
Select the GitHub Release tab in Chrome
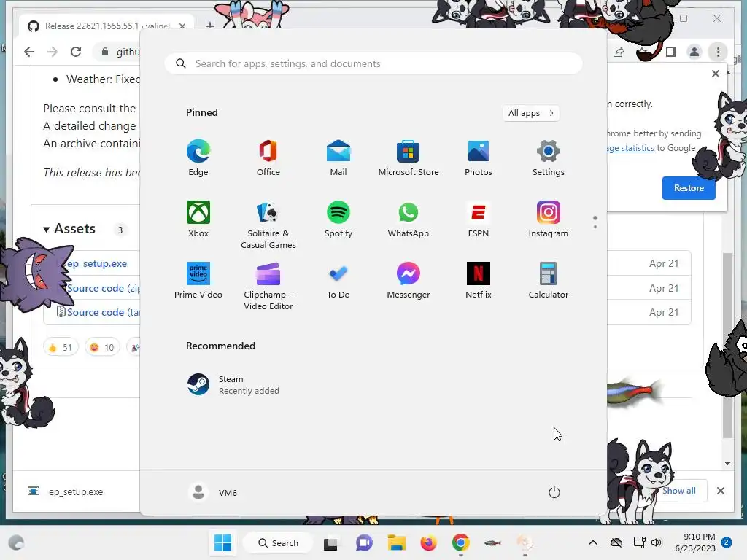pos(106,26)
